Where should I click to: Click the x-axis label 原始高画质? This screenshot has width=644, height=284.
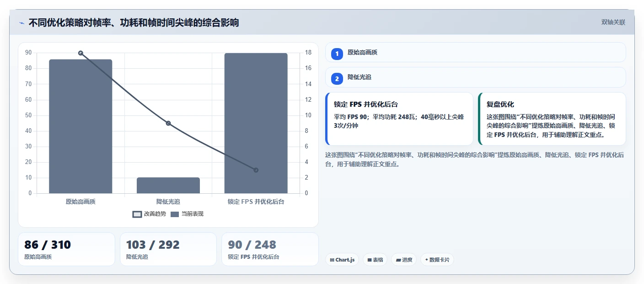[x=80, y=202]
